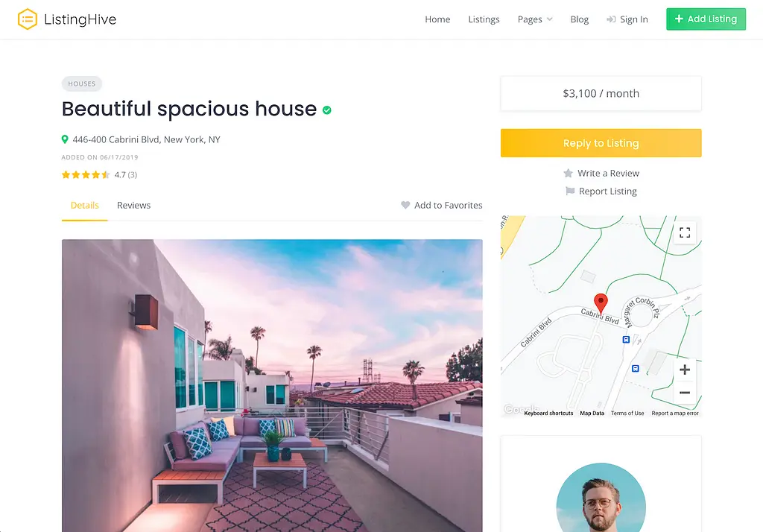The width and height of the screenshot is (763, 532).
Task: Open the Sign In link
Action: 627,19
